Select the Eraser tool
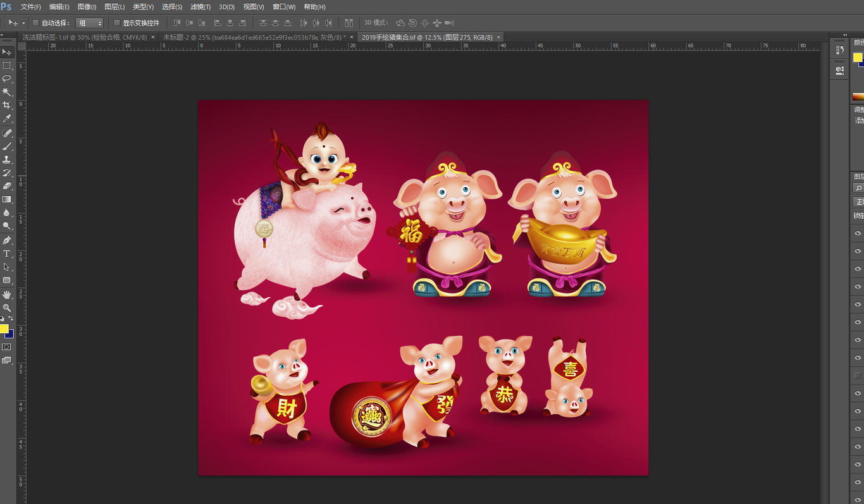Image resolution: width=864 pixels, height=504 pixels. (7, 186)
